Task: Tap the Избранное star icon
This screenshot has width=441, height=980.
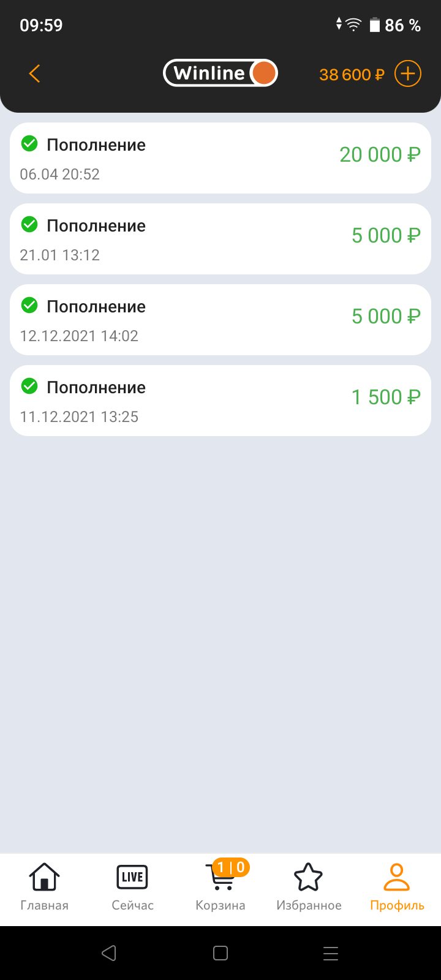Action: pos(309,877)
